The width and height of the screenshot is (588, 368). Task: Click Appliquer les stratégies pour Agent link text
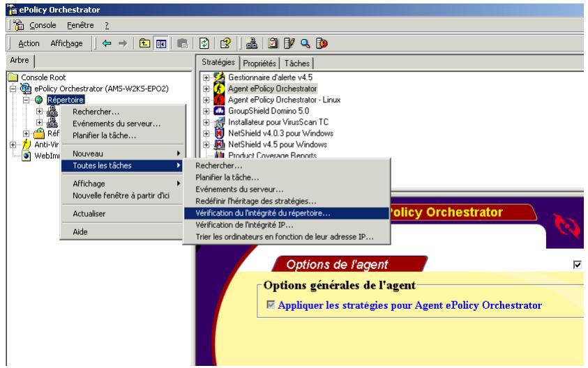tap(410, 305)
